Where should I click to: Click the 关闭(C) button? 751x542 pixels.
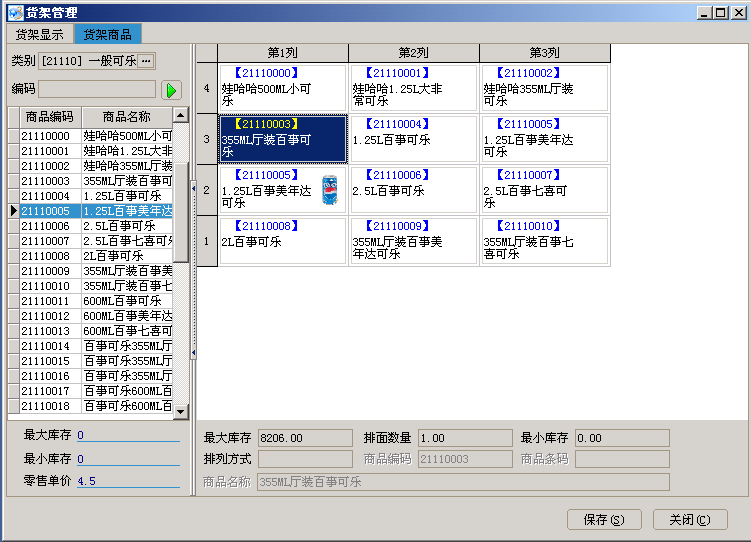tap(690, 519)
